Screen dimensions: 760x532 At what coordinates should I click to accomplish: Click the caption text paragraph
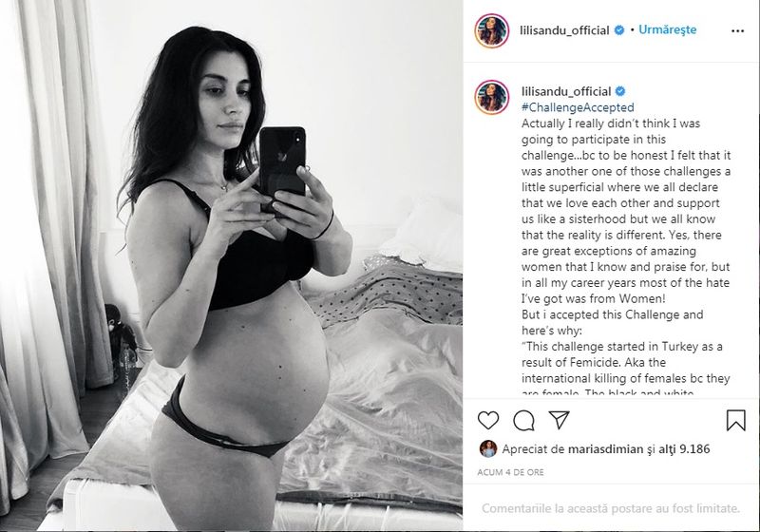tap(626, 257)
